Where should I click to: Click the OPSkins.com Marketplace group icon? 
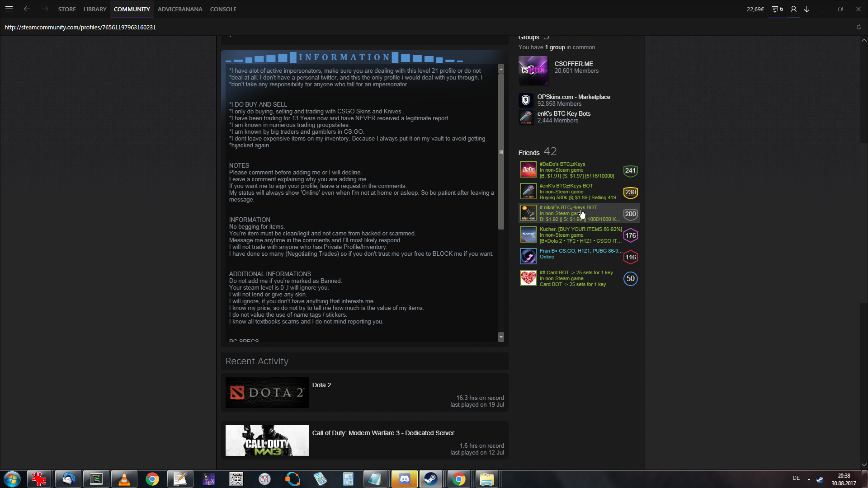point(526,100)
